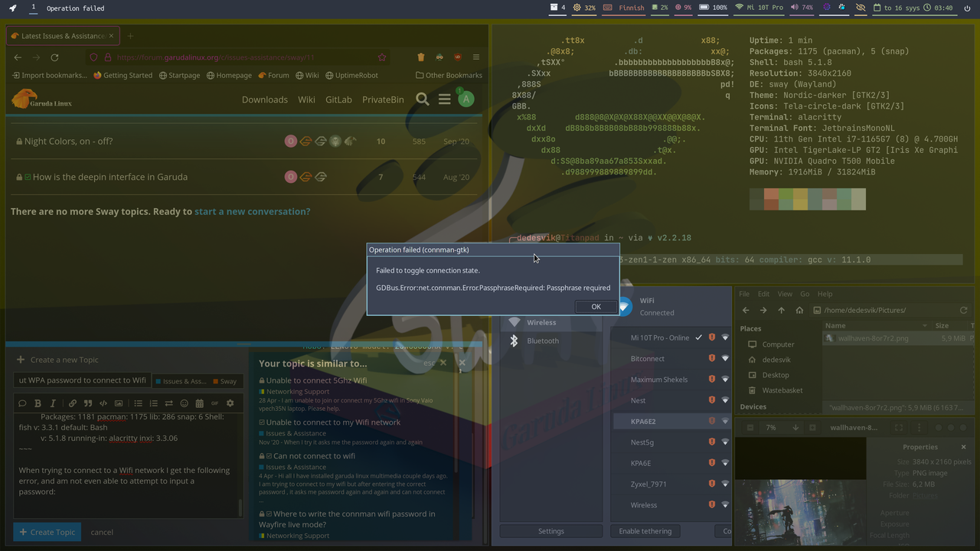Screen dimensions: 980x551
Task: Reload the Firefox page
Action: tap(54, 57)
